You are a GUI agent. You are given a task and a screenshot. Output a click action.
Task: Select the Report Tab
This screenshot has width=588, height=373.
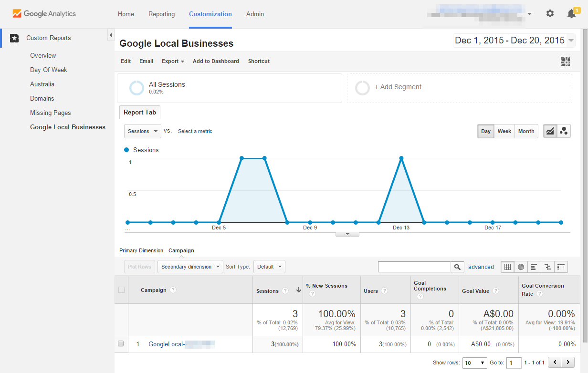click(x=140, y=113)
